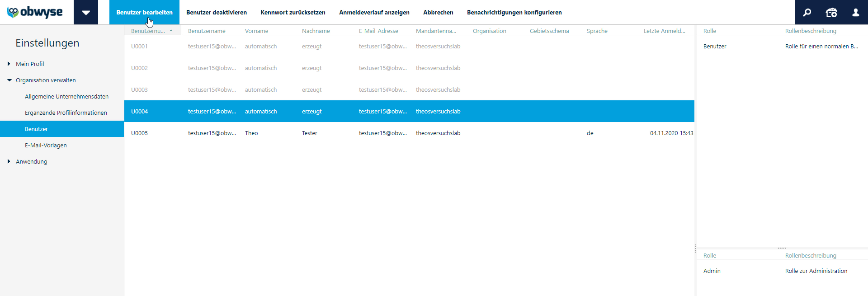Open E-Mail-Vorlagen

click(46, 145)
